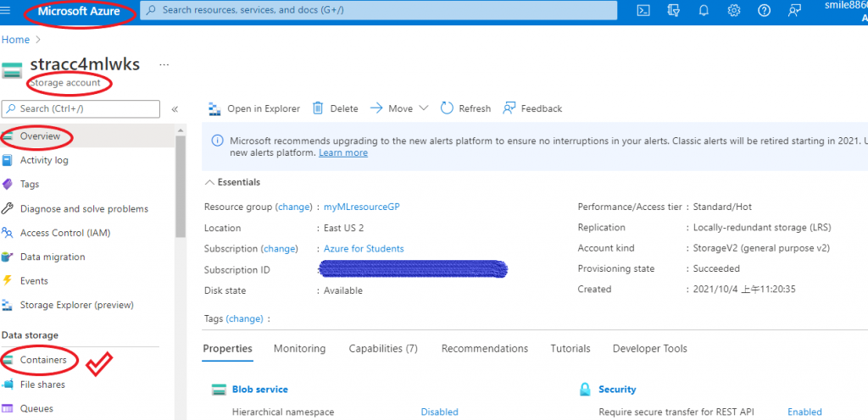Image resolution: width=868 pixels, height=420 pixels.
Task: Click change next to Subscription
Action: coord(279,249)
